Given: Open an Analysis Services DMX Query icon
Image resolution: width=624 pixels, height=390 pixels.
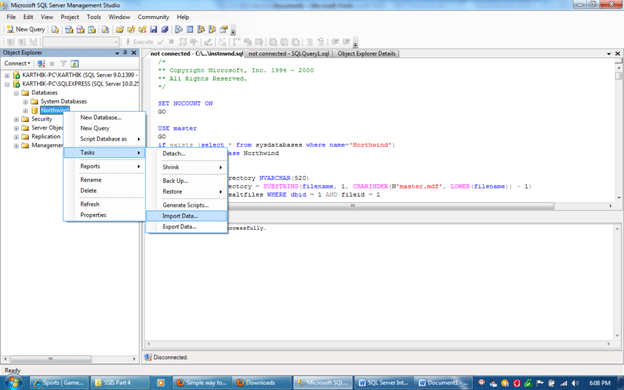Looking at the screenshot, I should coord(80,29).
